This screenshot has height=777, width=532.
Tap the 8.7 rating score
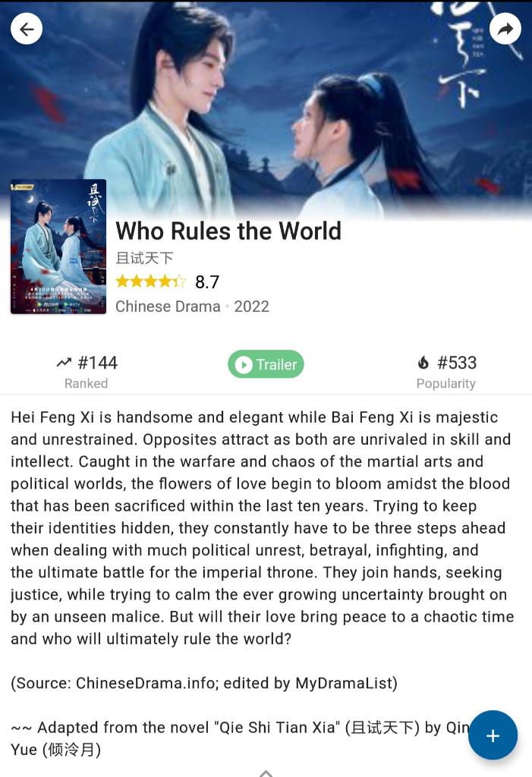click(x=207, y=282)
